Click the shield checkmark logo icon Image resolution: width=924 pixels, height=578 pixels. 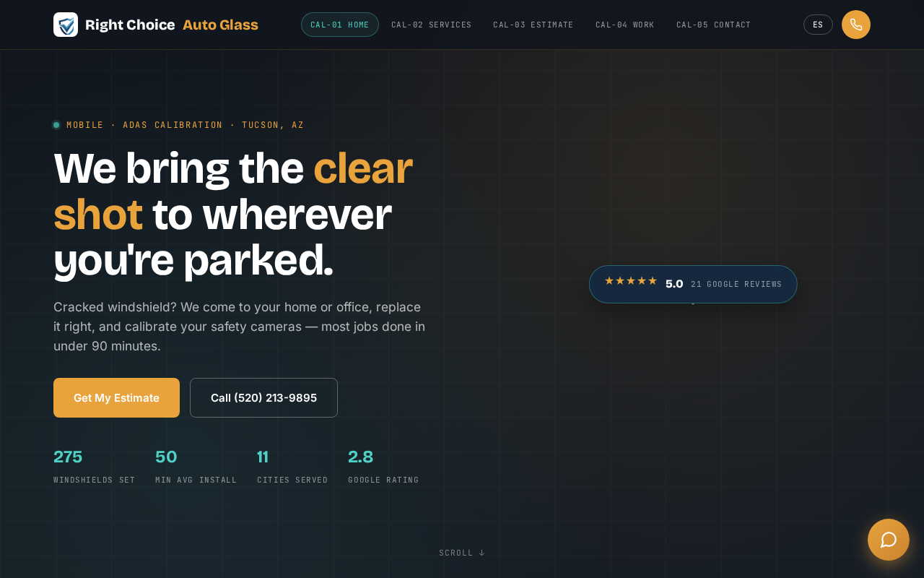[x=66, y=25]
